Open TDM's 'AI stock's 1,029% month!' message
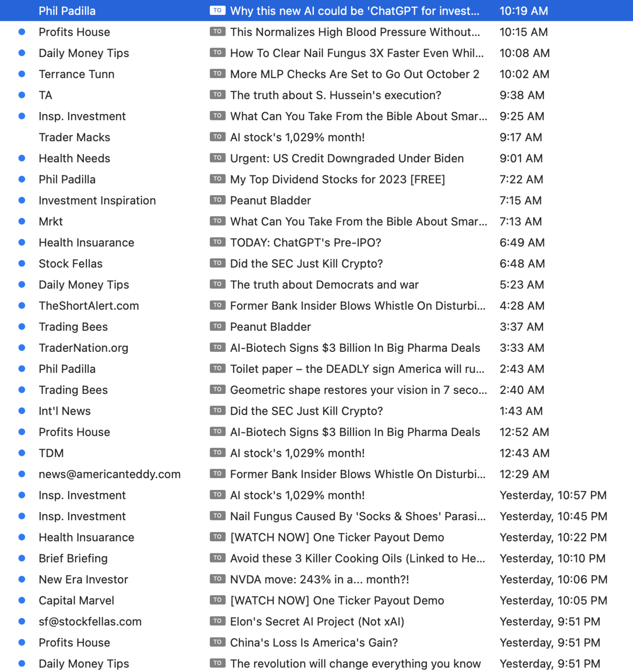Viewport: 633px width, 672px height. click(297, 453)
